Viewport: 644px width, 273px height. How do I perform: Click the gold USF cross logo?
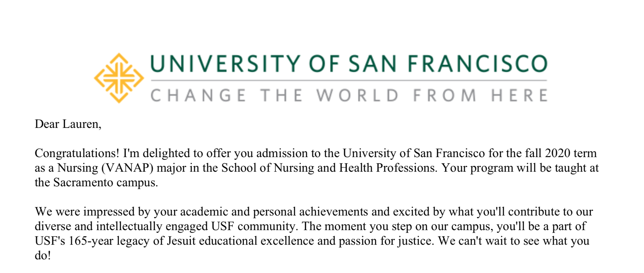(119, 78)
